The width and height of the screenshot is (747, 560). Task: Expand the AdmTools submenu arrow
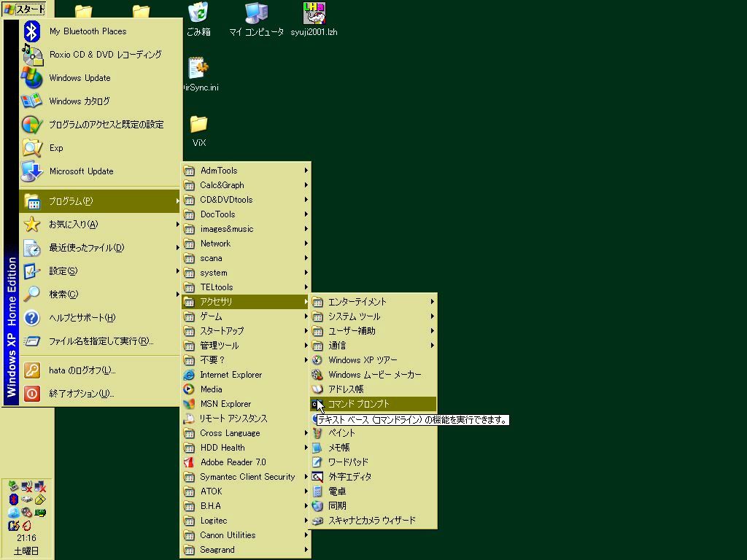(306, 171)
